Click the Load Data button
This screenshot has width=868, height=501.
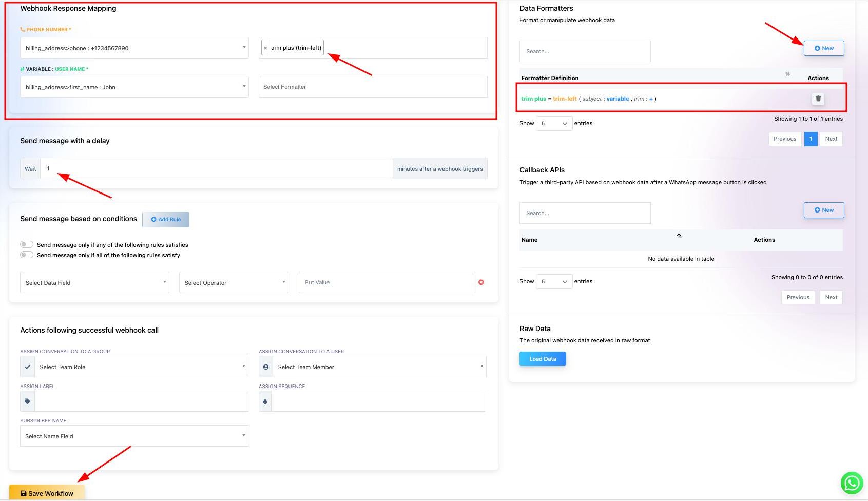543,359
